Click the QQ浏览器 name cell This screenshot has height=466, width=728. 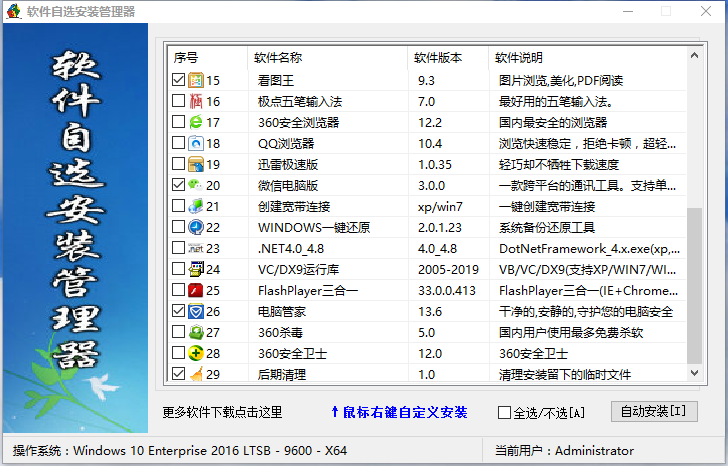[x=286, y=143]
